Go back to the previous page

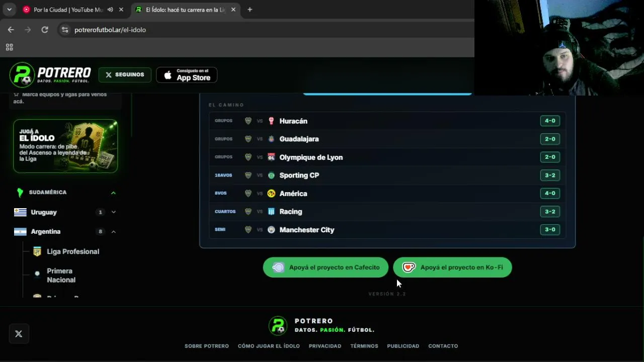click(x=11, y=30)
